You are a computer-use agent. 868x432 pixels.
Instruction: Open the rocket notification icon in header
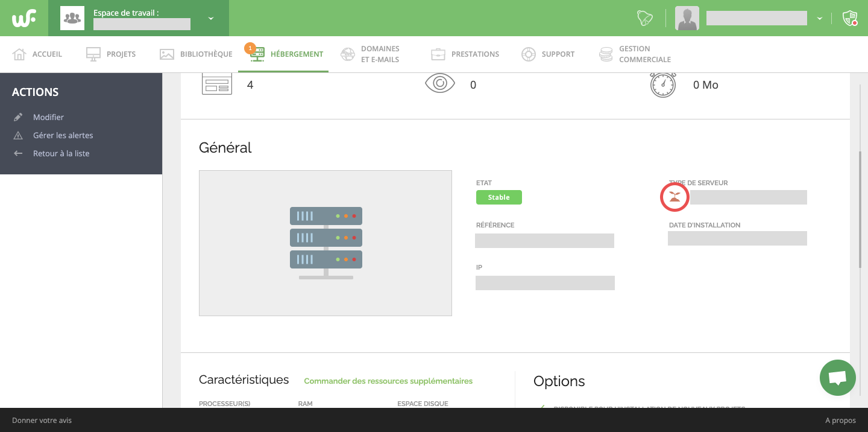(x=645, y=18)
